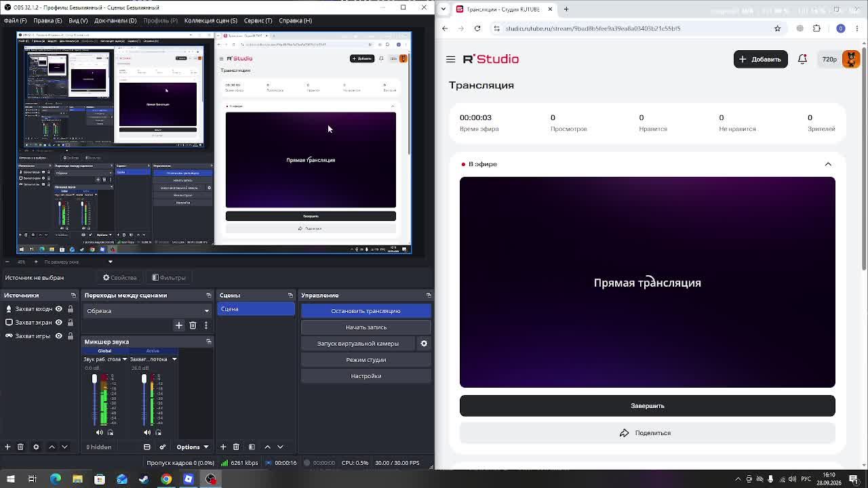This screenshot has width=868, height=488.
Task: Toggle visibility of Захват игры source
Action: coord(59,336)
